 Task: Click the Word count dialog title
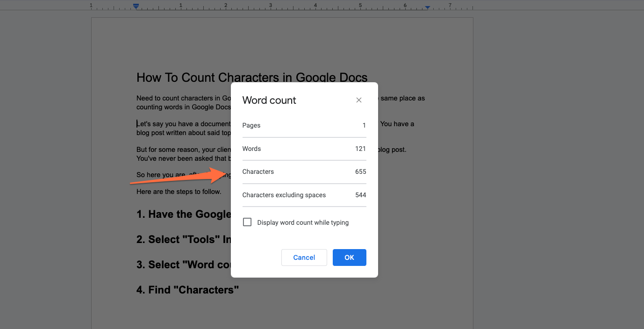(269, 100)
